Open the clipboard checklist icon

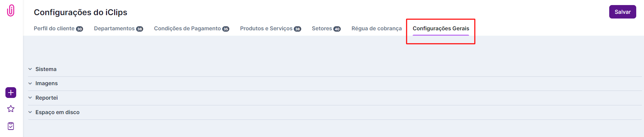point(11,126)
